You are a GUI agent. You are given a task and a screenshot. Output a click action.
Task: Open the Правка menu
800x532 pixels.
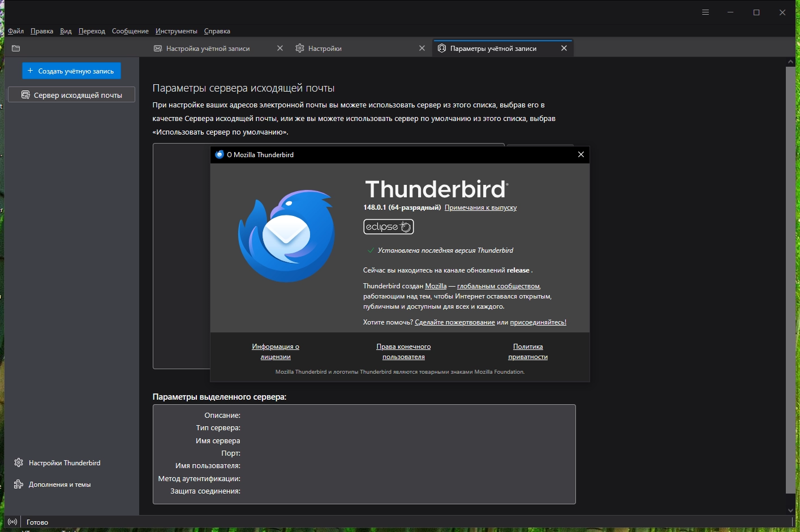tap(42, 31)
